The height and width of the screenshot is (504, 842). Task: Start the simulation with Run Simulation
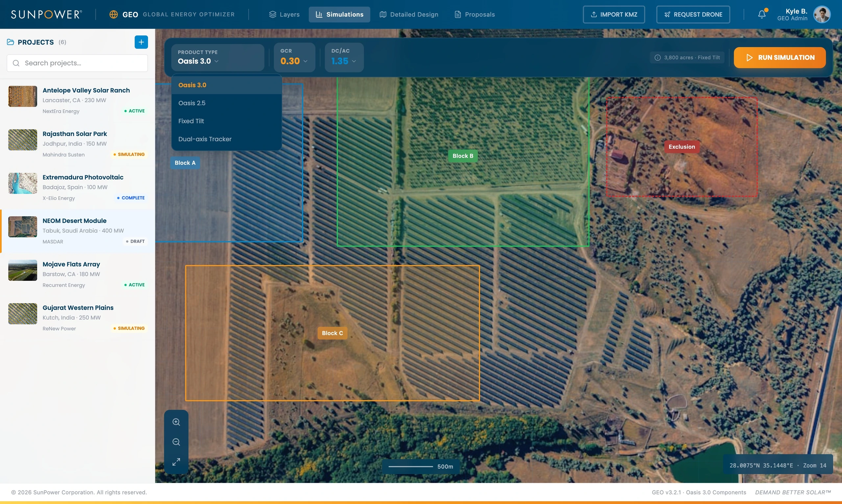780,58
